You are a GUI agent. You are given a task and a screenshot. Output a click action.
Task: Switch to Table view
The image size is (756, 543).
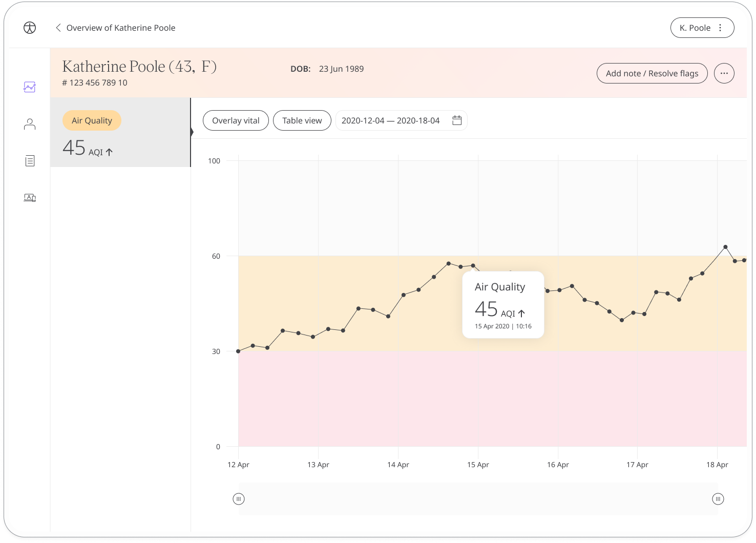302,120
